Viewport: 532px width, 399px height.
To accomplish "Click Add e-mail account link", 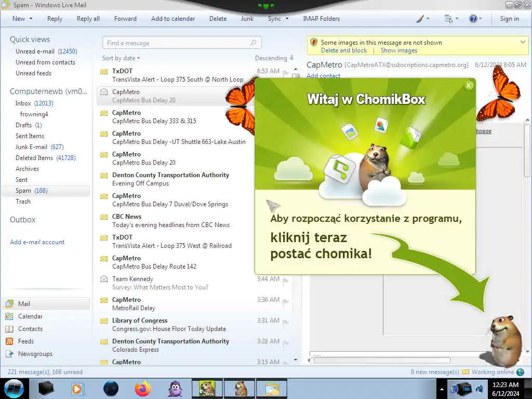I will (37, 242).
